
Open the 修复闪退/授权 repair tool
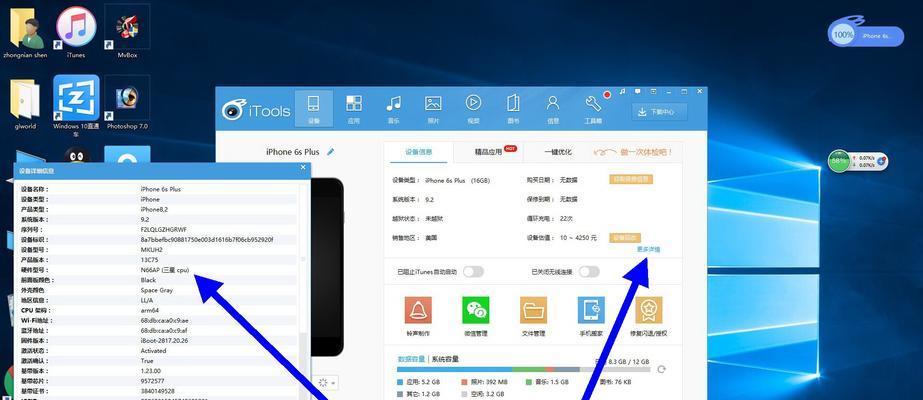649,316
